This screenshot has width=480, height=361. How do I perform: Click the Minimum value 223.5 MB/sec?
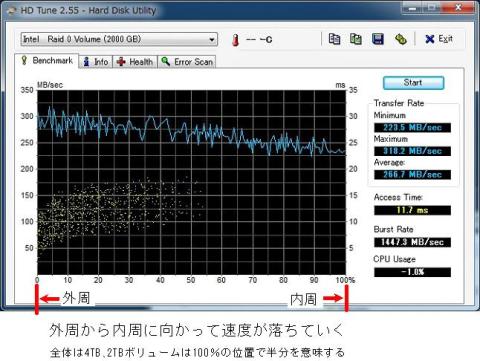[412, 128]
